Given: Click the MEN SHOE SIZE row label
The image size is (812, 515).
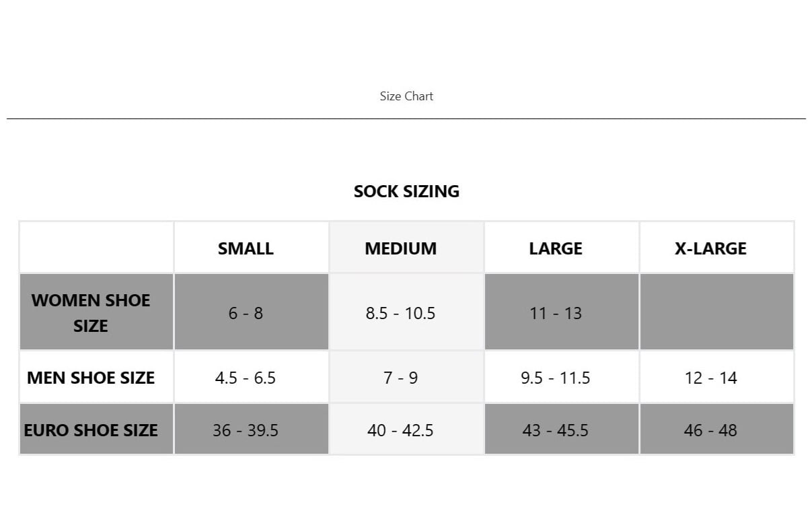Looking at the screenshot, I should [91, 378].
